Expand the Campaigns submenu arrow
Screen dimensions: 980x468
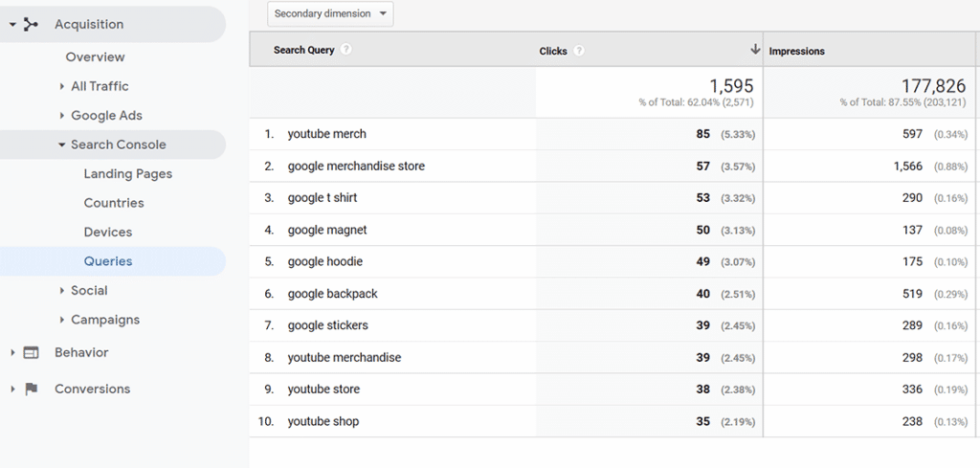(62, 320)
